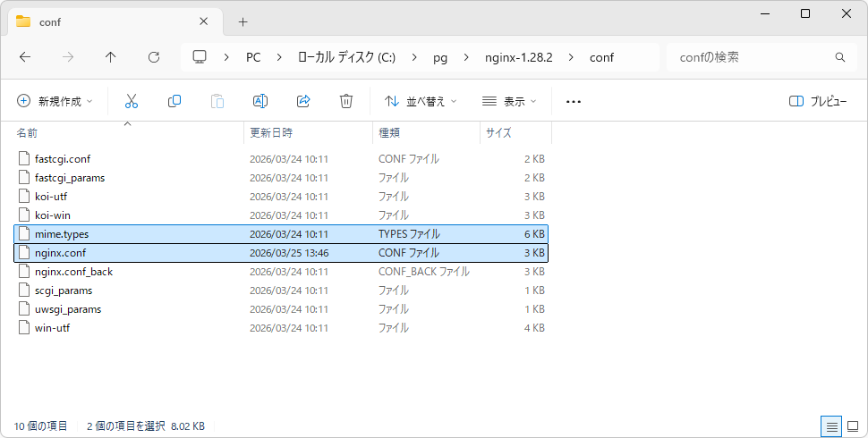Click the PC monitor icon in address bar
This screenshot has height=438, width=868.
(200, 57)
